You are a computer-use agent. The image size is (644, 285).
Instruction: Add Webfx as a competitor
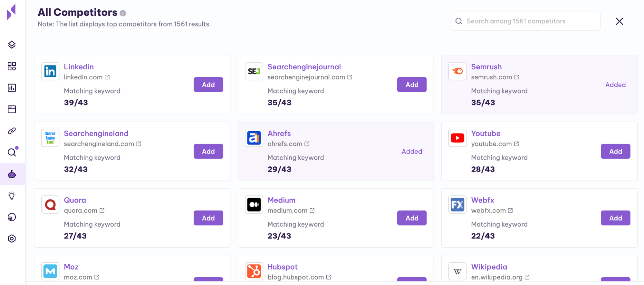tap(616, 218)
